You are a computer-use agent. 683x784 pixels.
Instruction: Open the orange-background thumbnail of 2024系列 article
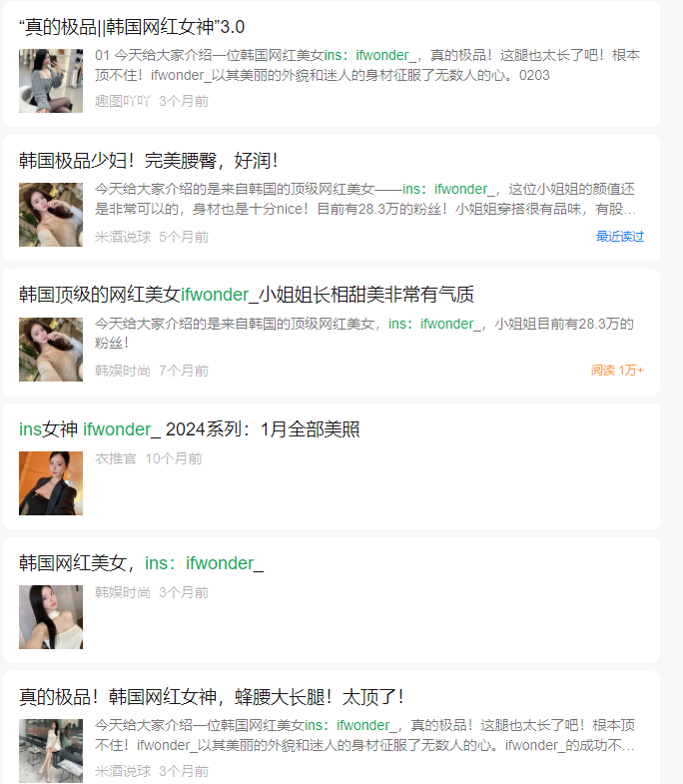click(51, 483)
